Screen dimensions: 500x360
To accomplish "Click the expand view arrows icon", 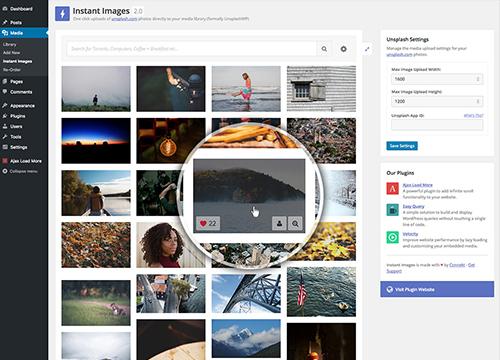I will (367, 49).
